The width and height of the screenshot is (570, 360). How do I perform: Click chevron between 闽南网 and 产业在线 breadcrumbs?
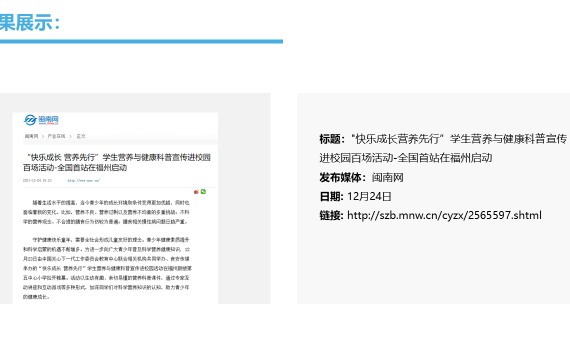tap(43, 136)
